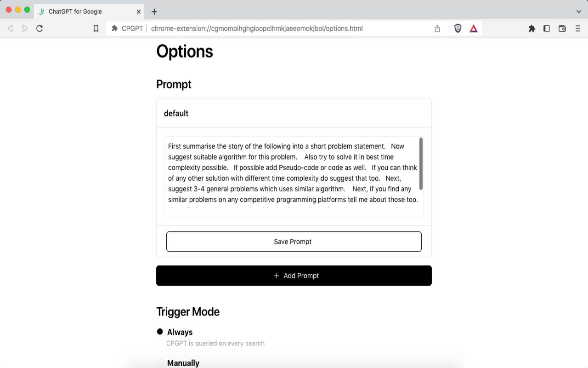Click the Add Prompt button

coord(294,276)
